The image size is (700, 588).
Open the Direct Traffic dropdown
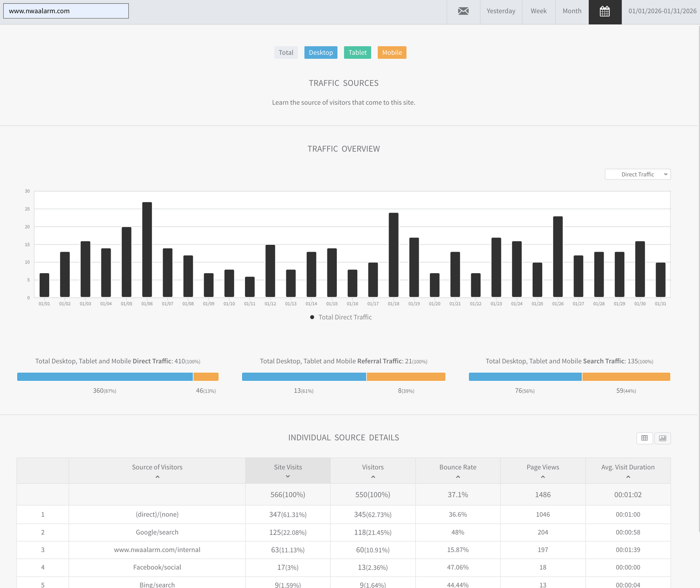point(637,174)
